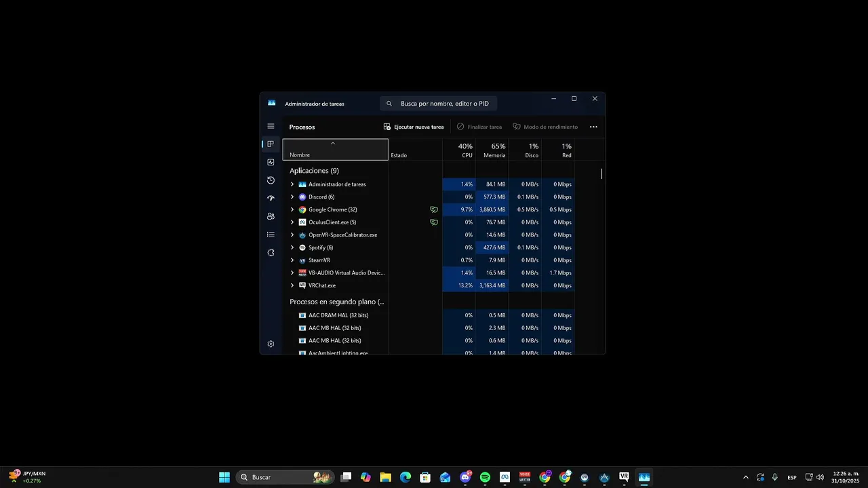This screenshot has height=488, width=868.
Task: Open Task Manager settings gear
Action: point(271,344)
